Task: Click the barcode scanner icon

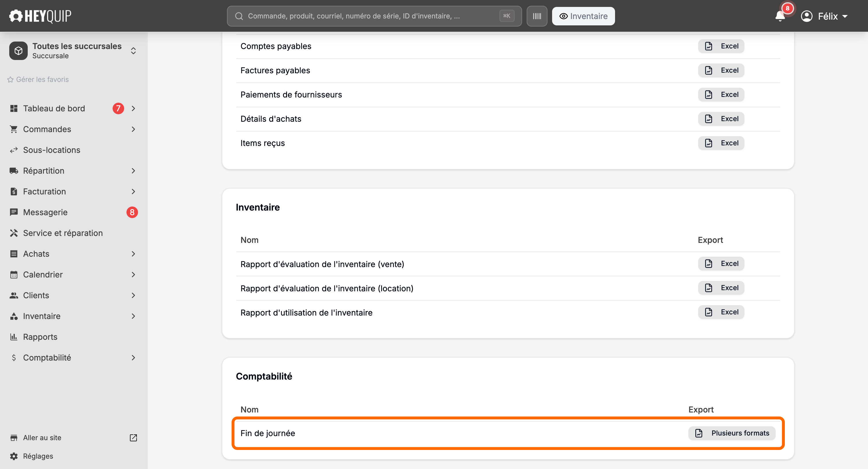Action: coord(537,16)
